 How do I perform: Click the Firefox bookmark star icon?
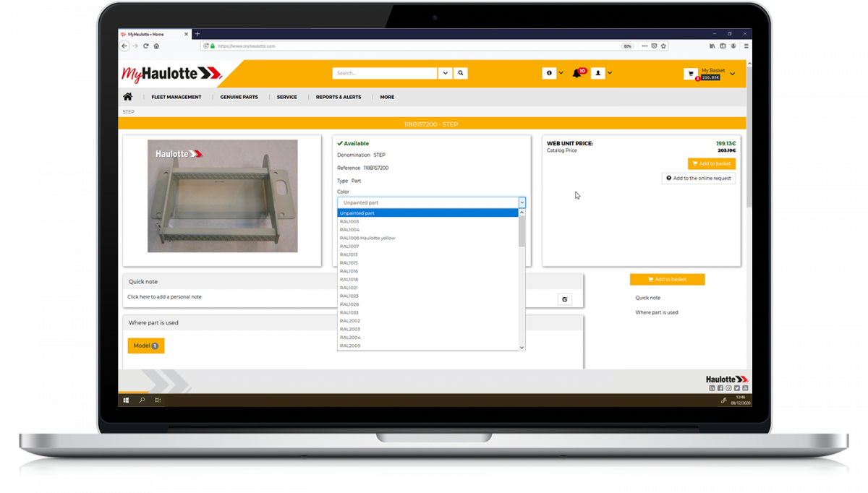point(663,46)
